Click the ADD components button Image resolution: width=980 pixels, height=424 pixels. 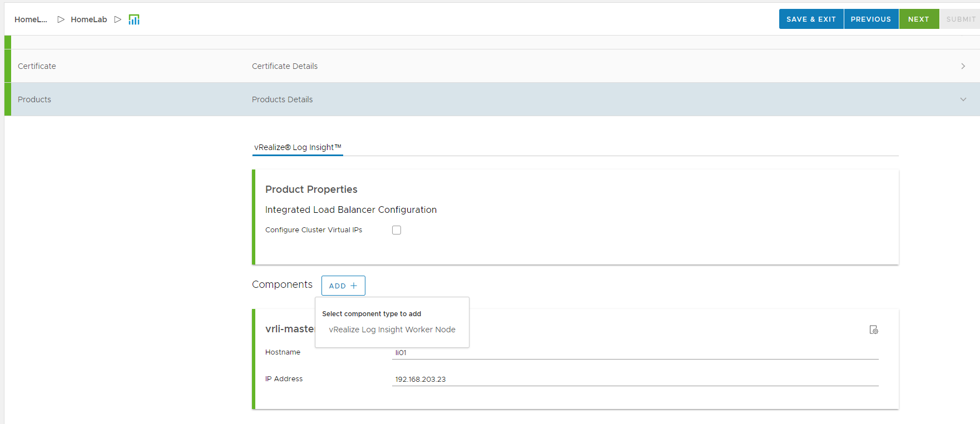(x=343, y=286)
